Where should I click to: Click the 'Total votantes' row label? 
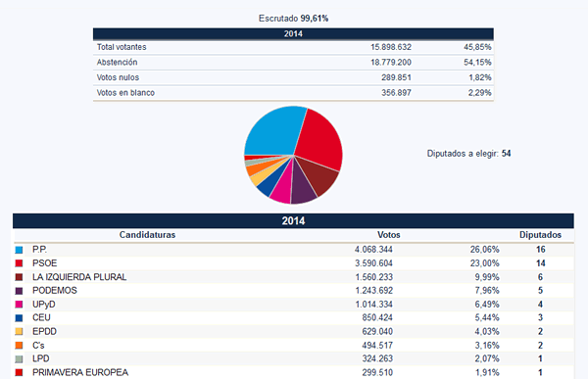point(122,47)
